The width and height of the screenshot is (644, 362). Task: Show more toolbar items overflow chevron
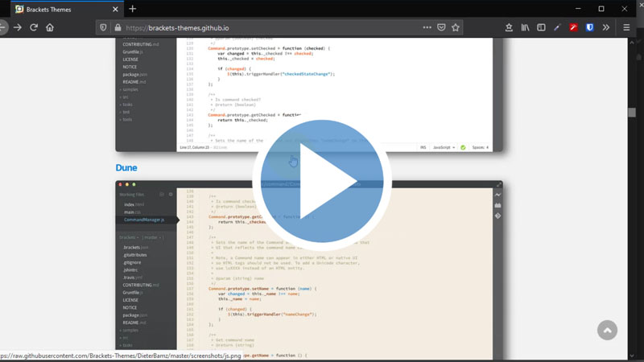coord(606,27)
